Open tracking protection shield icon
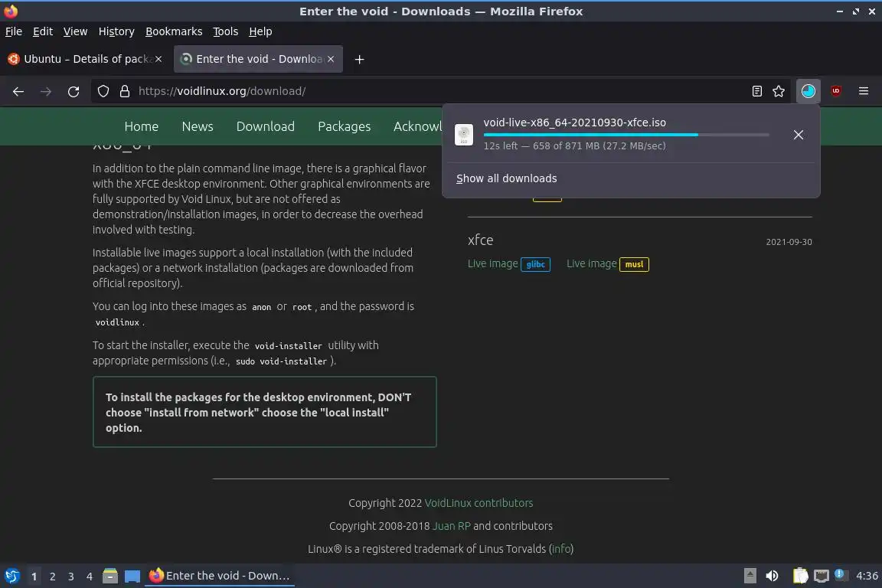882x588 pixels. tap(103, 91)
